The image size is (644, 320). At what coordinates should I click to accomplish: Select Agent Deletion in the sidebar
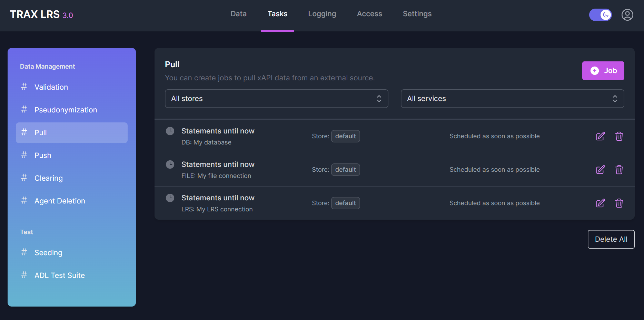[x=60, y=201]
